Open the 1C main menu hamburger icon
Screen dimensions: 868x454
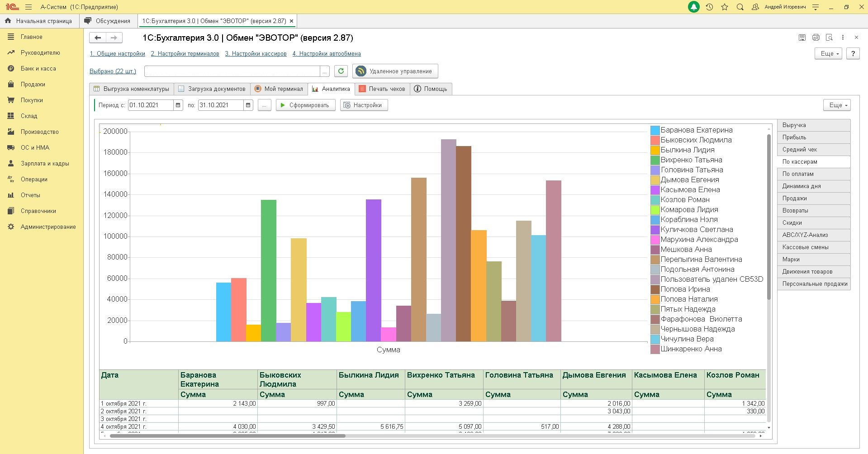click(28, 7)
